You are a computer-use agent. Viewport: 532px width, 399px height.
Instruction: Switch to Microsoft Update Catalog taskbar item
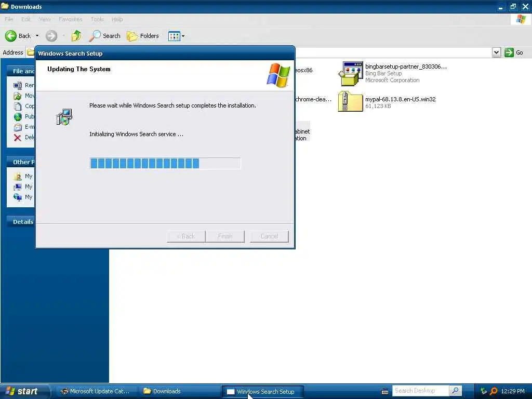tap(96, 391)
